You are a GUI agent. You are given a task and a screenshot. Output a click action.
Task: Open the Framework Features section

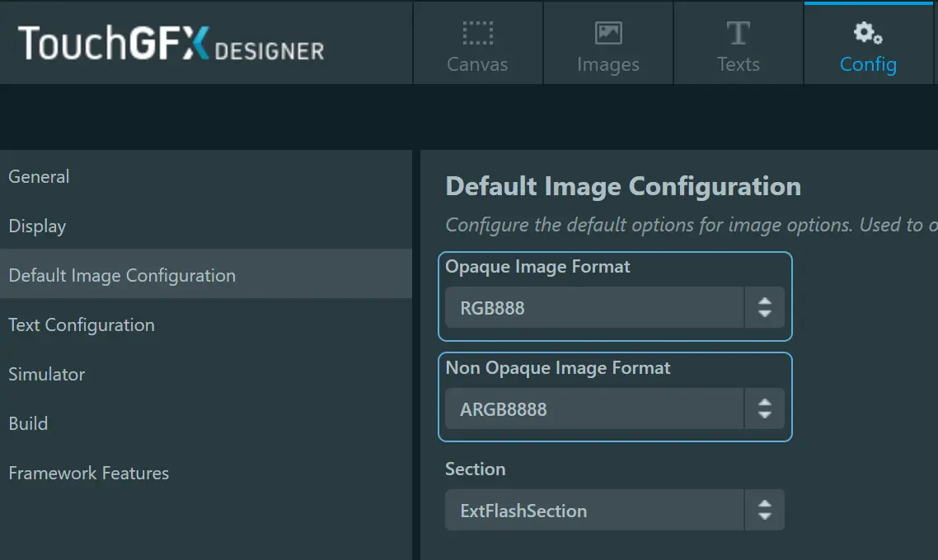(206, 473)
